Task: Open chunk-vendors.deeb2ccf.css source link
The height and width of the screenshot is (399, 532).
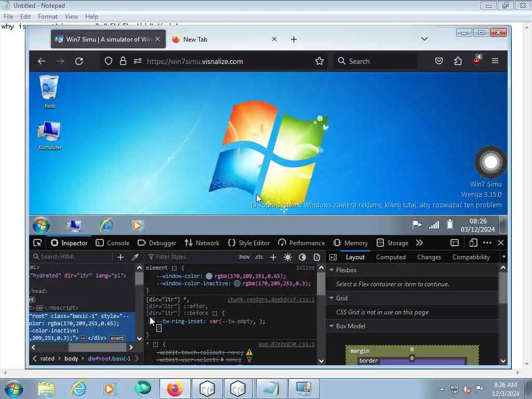Action: click(x=271, y=299)
